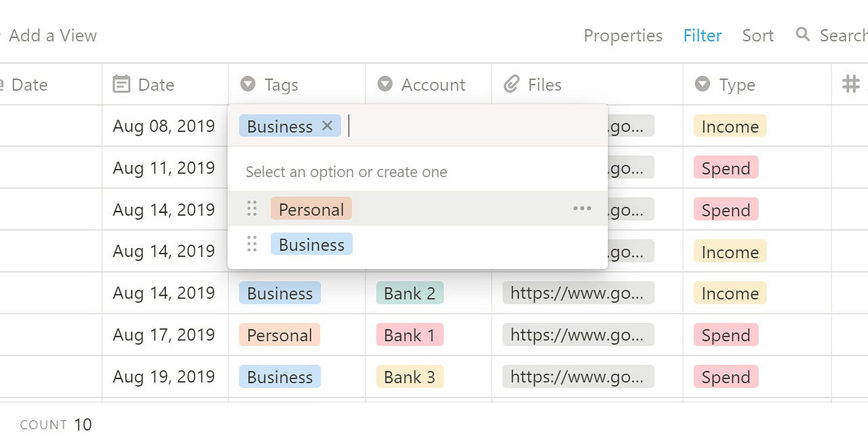This screenshot has height=434, width=868.
Task: Click the Type column header property icon
Action: point(703,84)
